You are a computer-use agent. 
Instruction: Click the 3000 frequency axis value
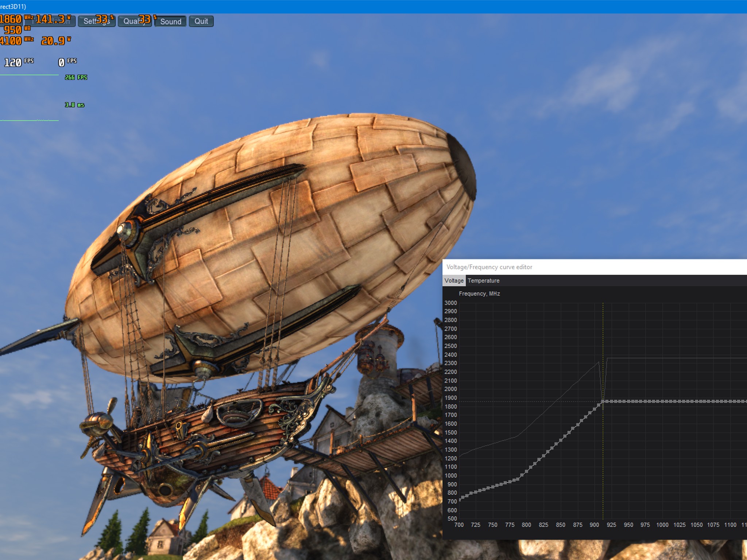pyautogui.click(x=450, y=303)
